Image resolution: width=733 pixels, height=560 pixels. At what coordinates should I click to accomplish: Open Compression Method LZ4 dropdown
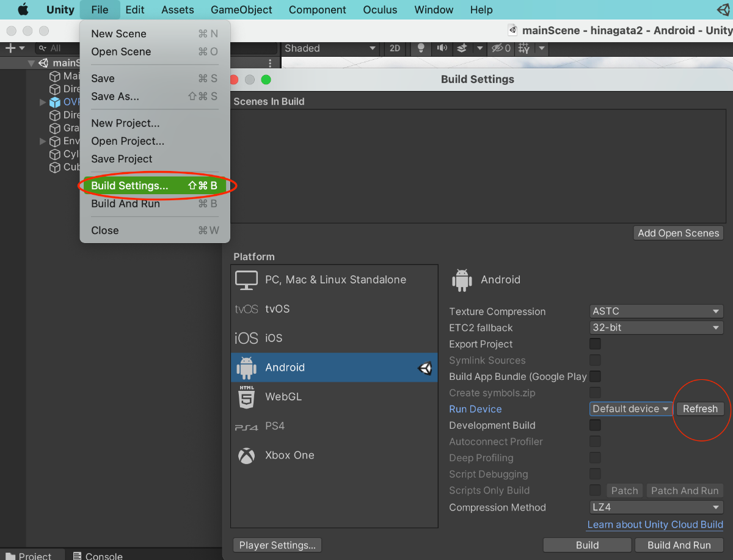pyautogui.click(x=657, y=507)
